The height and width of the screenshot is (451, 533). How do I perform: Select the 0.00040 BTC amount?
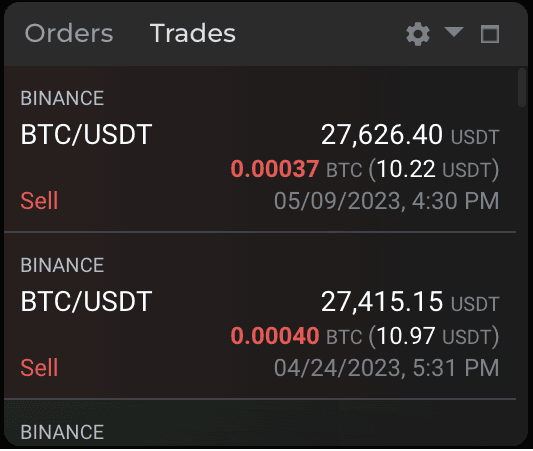point(296,336)
